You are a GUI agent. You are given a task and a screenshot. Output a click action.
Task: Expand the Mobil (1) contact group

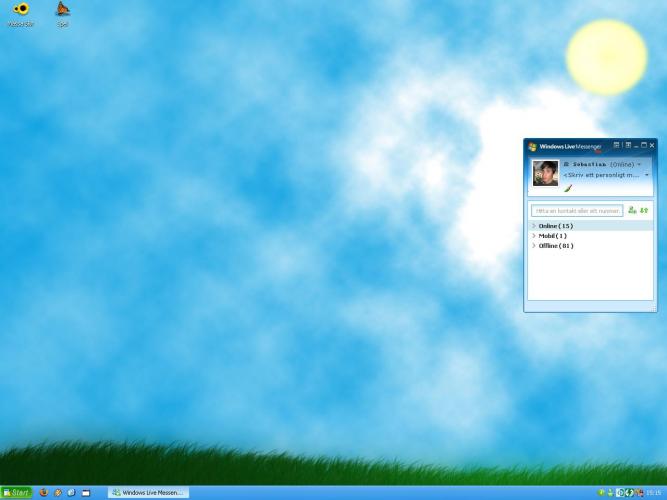point(590,236)
